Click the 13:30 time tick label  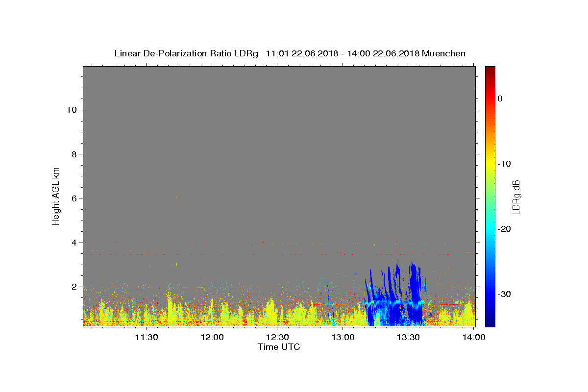pyautogui.click(x=408, y=337)
